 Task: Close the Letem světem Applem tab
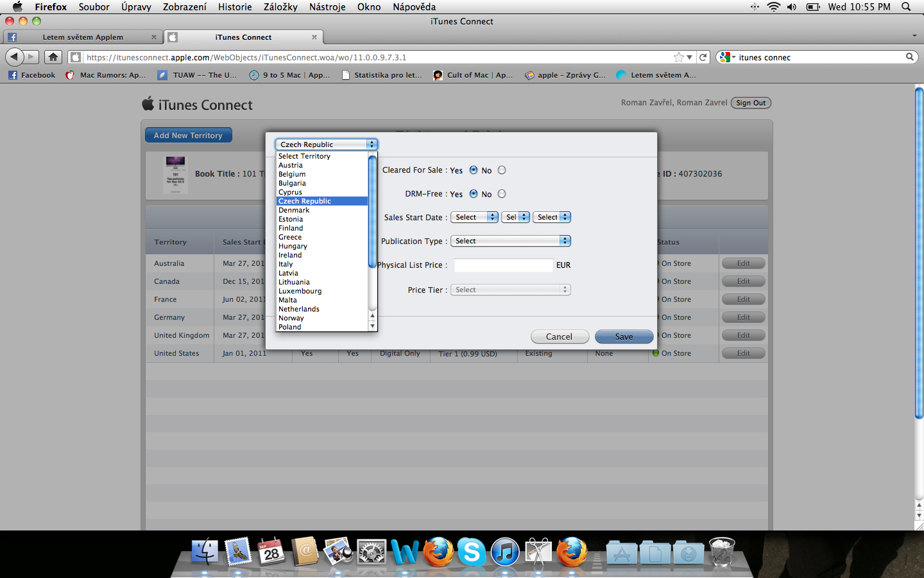(154, 37)
